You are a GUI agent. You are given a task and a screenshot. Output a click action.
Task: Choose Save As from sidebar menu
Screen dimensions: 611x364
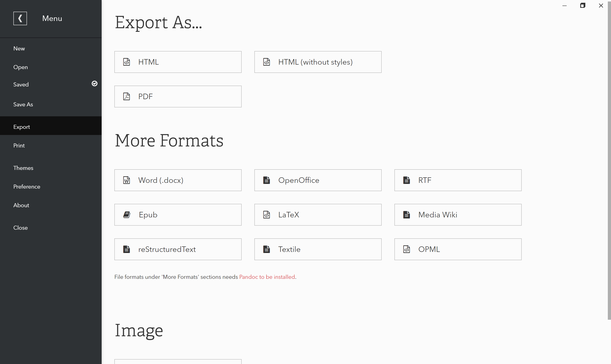[23, 104]
